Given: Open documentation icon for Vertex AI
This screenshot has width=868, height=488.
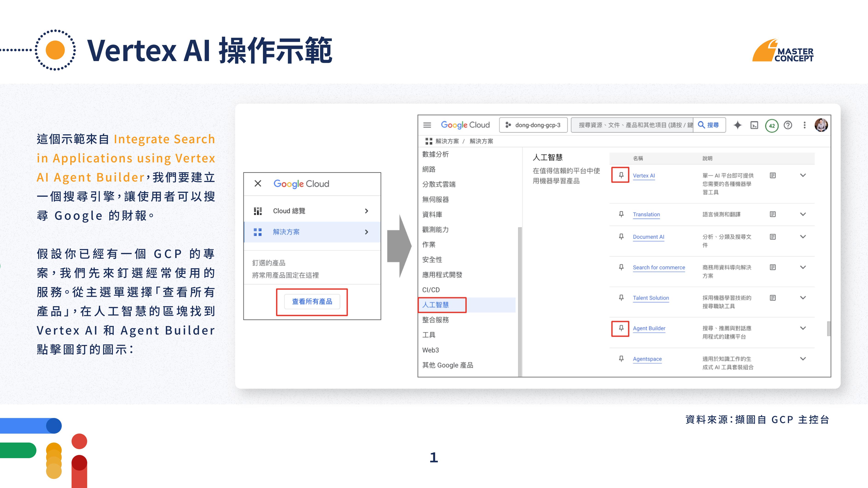Looking at the screenshot, I should (x=773, y=175).
